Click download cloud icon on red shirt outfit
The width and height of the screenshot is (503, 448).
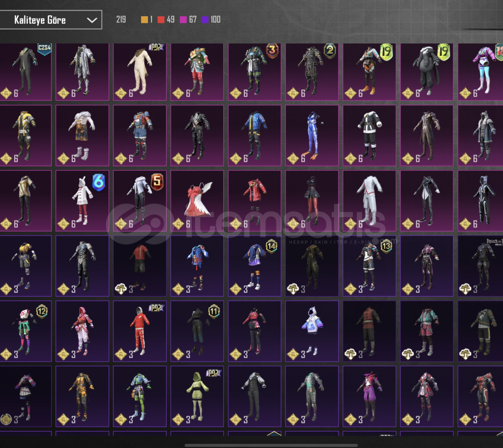(121, 289)
